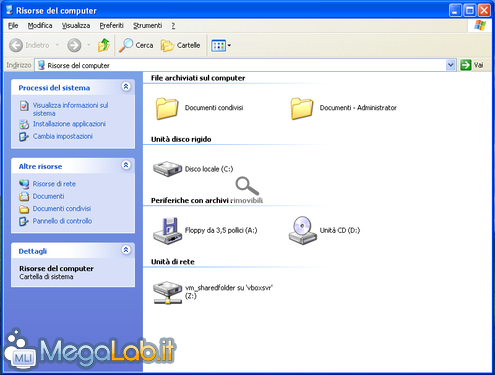This screenshot has width=495, height=375.
Task: Open the views icon in toolbar
Action: click(218, 45)
